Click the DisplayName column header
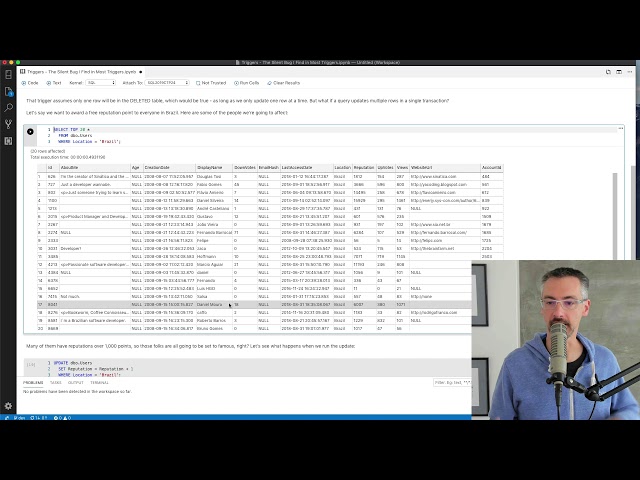The image size is (640, 480). click(214, 168)
